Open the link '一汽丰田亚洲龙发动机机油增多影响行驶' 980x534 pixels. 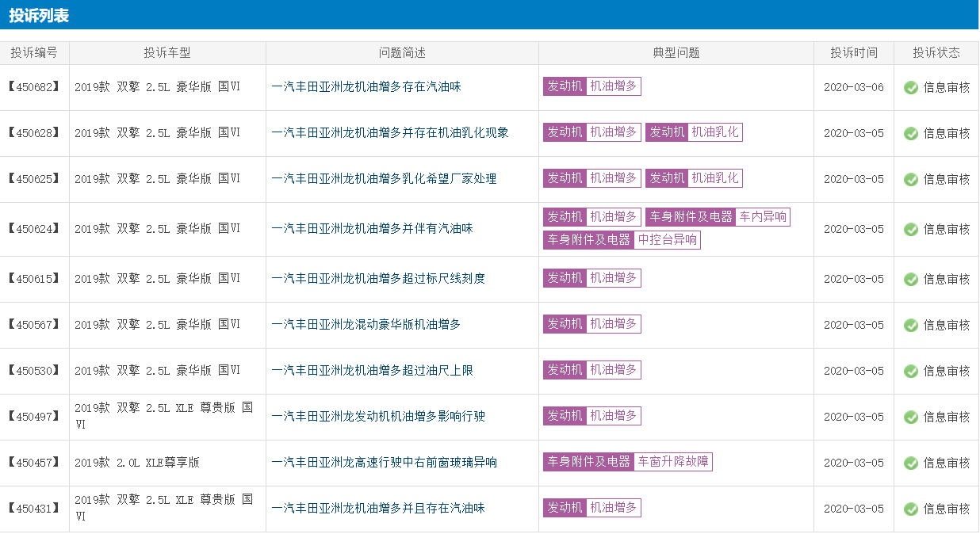[x=378, y=417]
